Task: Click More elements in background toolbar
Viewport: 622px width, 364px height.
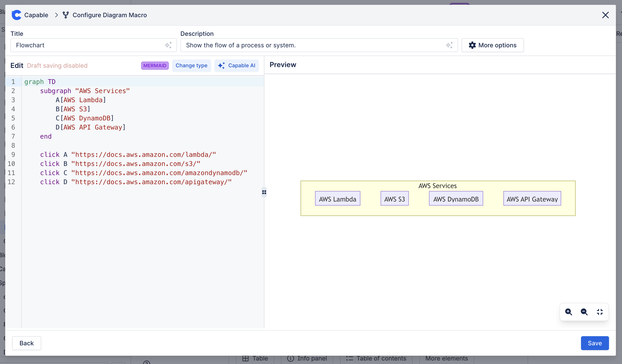Action: click(x=447, y=359)
